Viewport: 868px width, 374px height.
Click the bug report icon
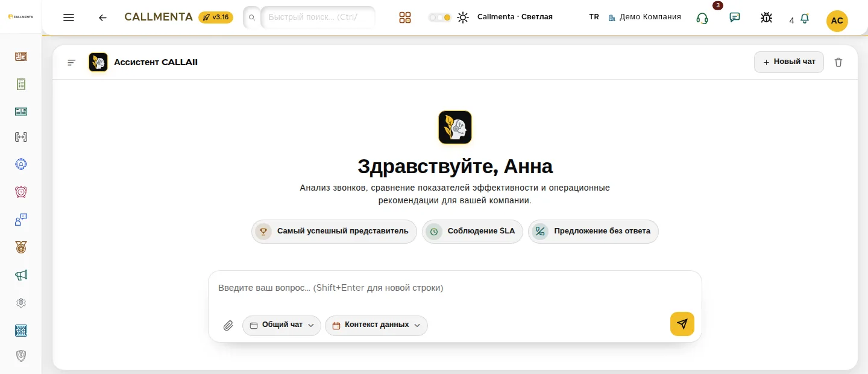click(x=767, y=17)
